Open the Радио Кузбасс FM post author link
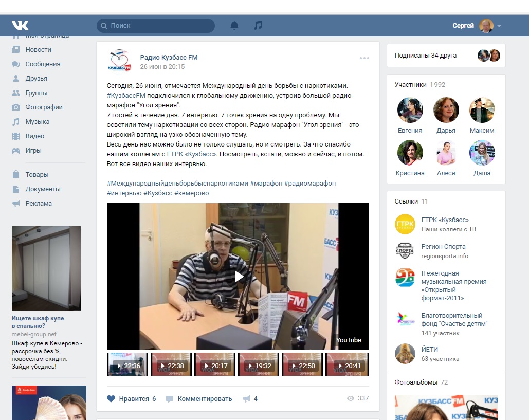 [x=169, y=58]
